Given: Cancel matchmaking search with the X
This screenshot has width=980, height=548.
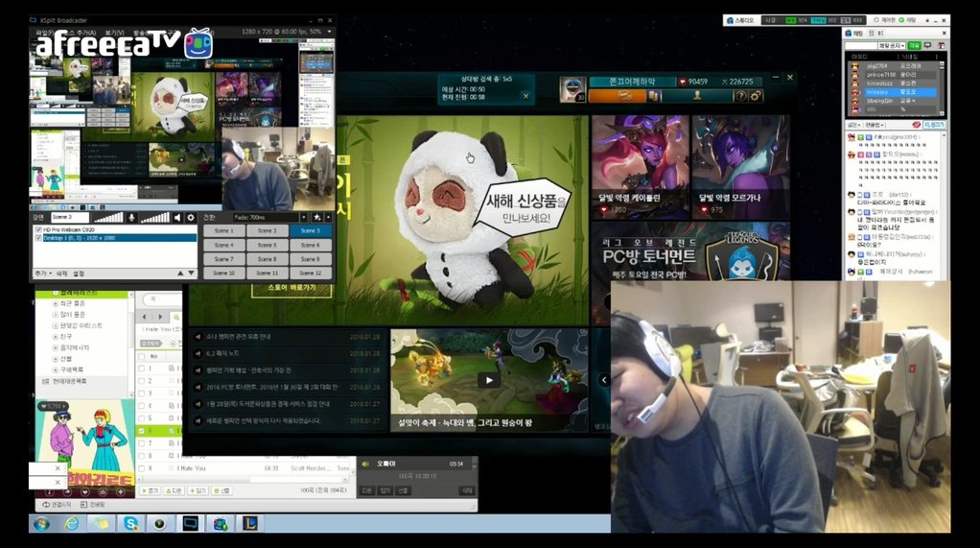Looking at the screenshot, I should (x=525, y=96).
